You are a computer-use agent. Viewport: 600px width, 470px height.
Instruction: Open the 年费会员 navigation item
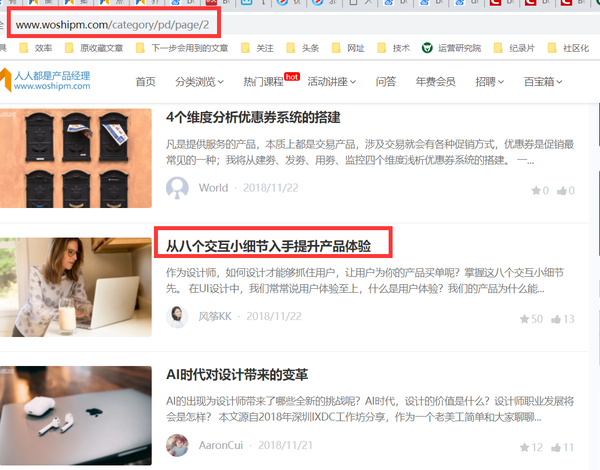435,82
